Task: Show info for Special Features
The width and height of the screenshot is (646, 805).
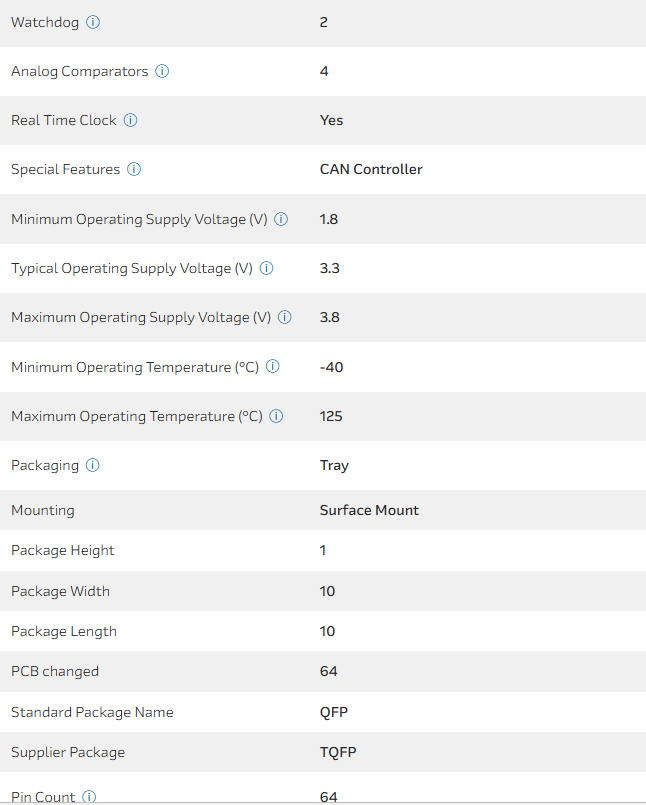Action: pyautogui.click(x=134, y=169)
